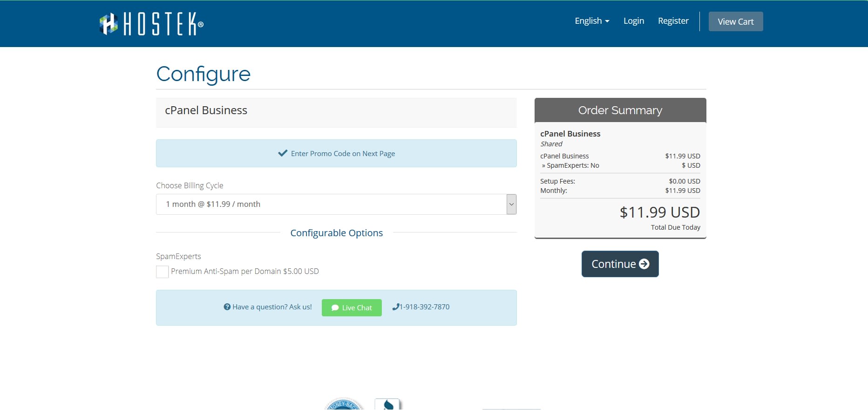
Task: Click the Hostek logo
Action: (x=151, y=24)
